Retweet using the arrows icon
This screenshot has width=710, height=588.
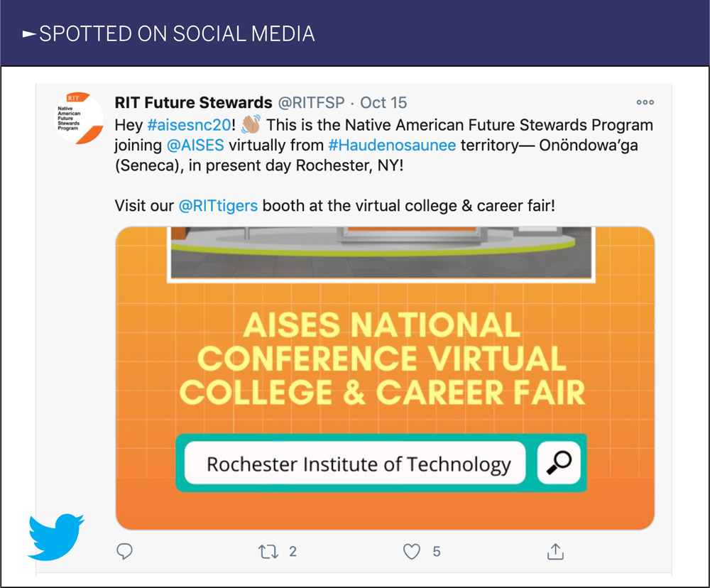[x=268, y=551]
